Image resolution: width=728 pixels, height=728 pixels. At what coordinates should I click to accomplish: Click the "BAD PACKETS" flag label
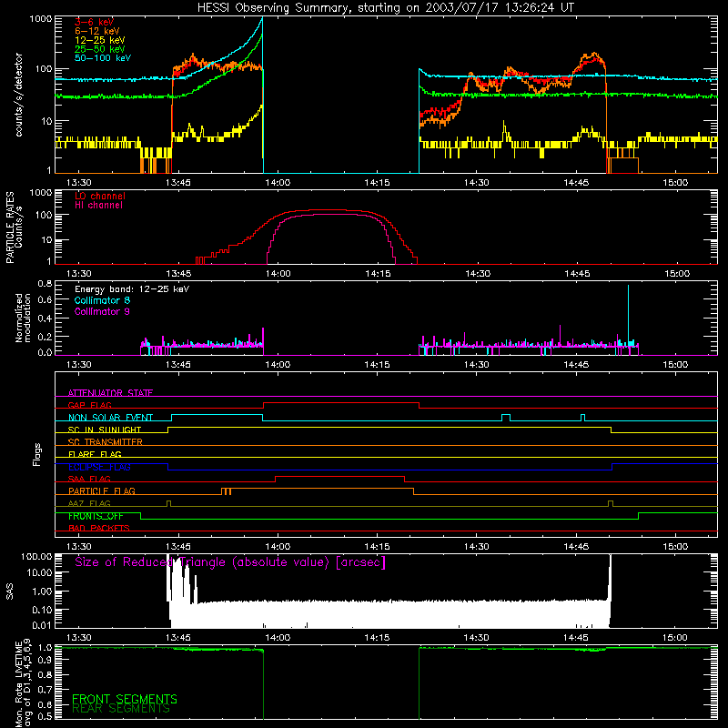[99, 528]
